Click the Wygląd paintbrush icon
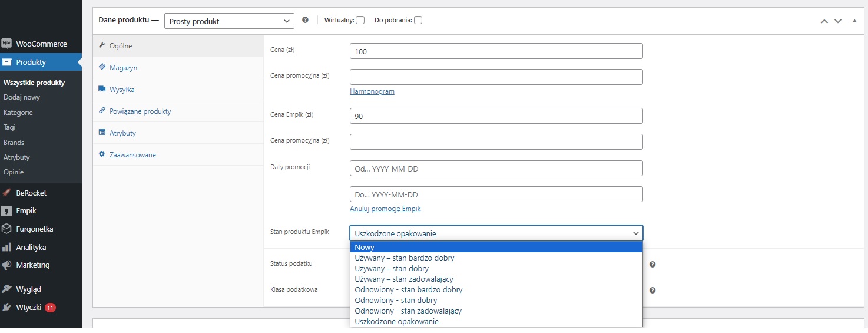This screenshot has width=868, height=333. (x=6, y=289)
